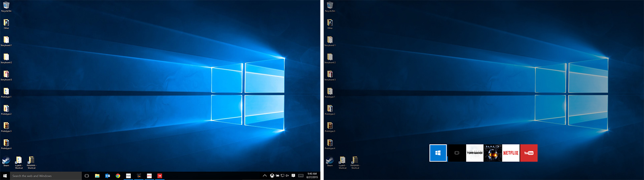This screenshot has height=180, width=644.
Task: Select 't-patri - Shortcut' on dimmed right desktop
Action: coord(343,163)
